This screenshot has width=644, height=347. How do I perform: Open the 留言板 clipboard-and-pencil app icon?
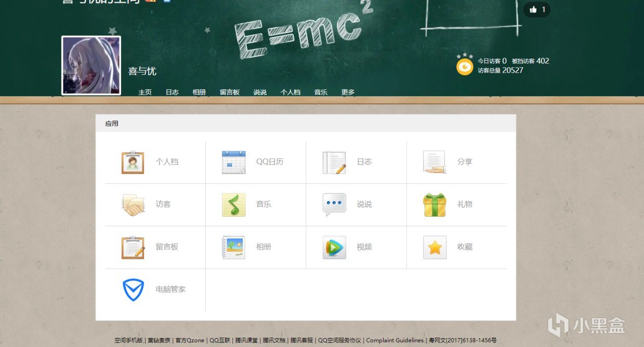tap(133, 247)
